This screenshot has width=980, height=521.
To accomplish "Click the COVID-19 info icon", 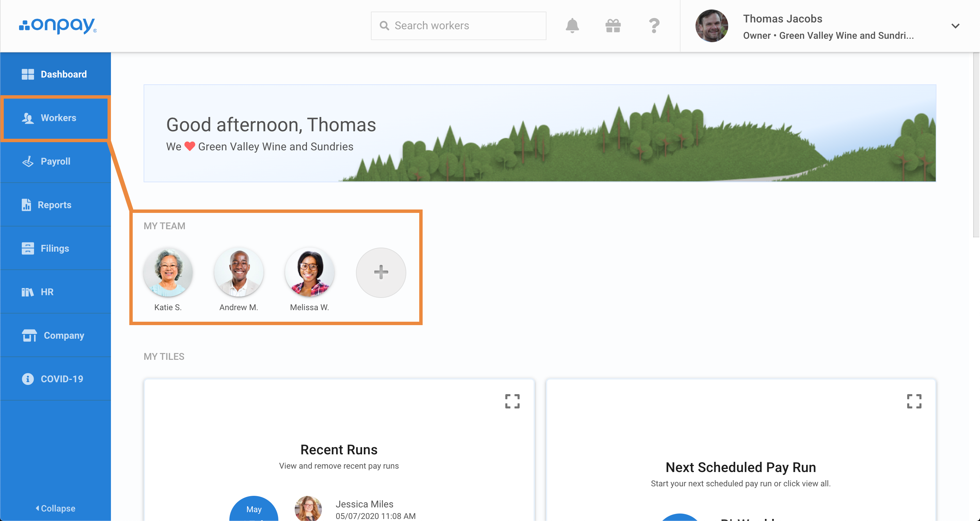I will 28,379.
